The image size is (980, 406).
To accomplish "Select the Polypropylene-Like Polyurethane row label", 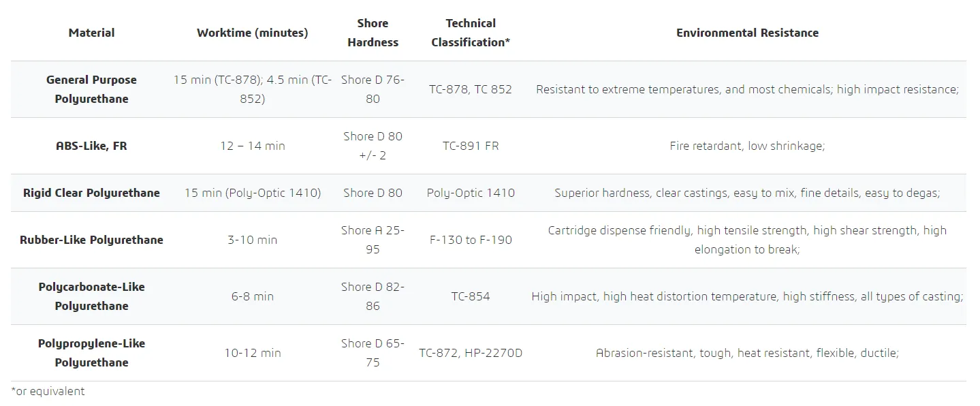I will (91, 353).
